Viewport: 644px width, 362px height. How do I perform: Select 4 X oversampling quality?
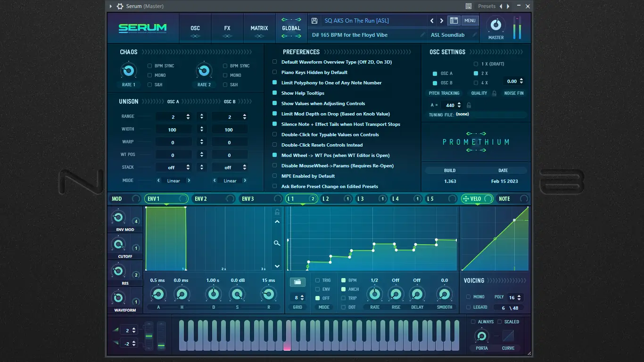[x=476, y=83]
